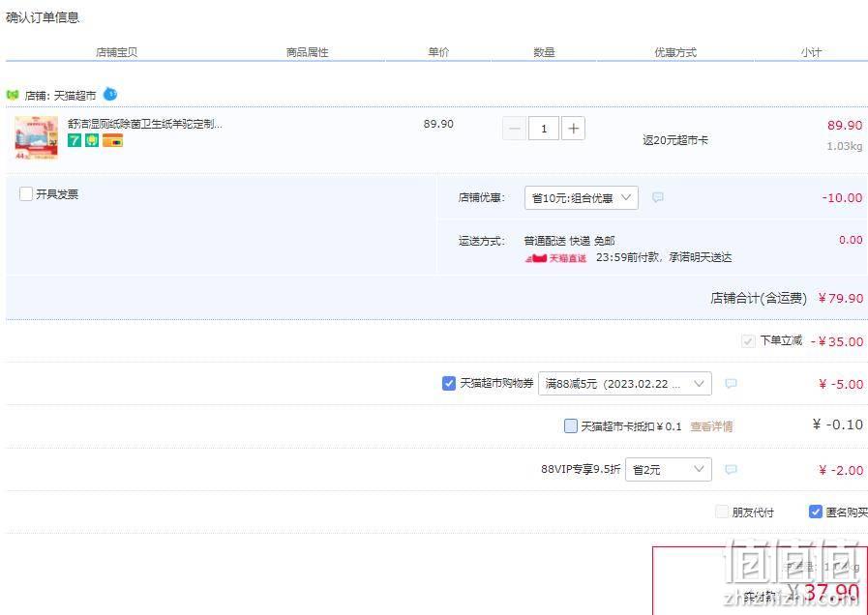This screenshot has height=615, width=868.
Task: Open the 满88减5元 coupon dropdown
Action: click(x=625, y=383)
